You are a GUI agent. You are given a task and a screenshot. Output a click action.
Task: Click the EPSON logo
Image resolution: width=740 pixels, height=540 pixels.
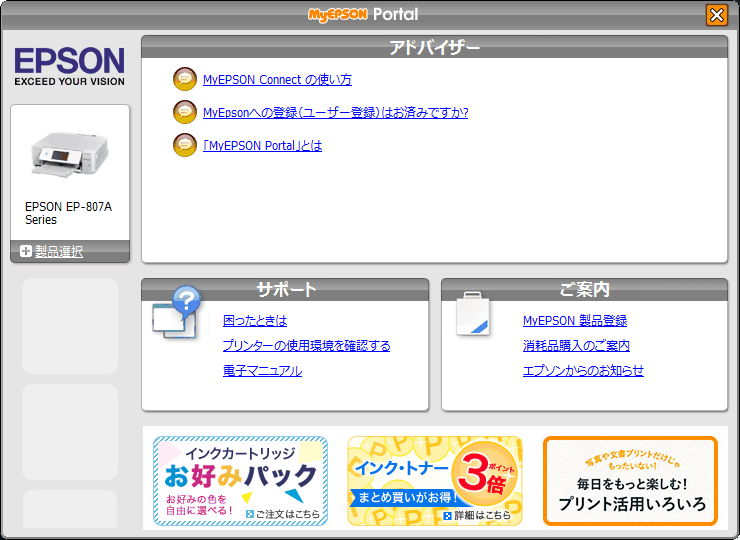69,67
